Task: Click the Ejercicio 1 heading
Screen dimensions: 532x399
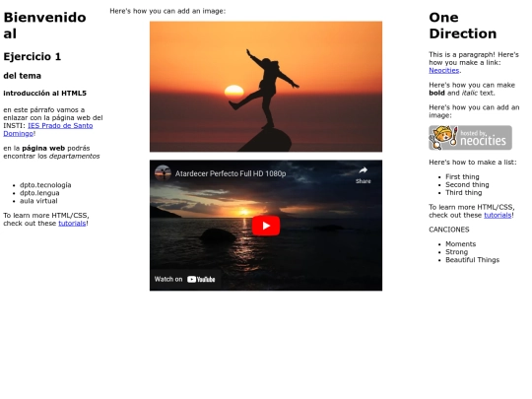Action: [33, 56]
